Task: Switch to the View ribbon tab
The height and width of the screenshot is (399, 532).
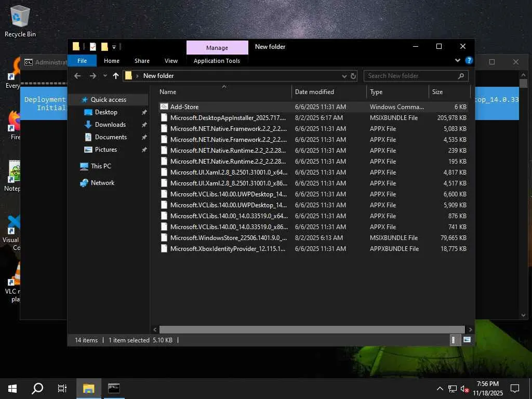Action: click(171, 61)
